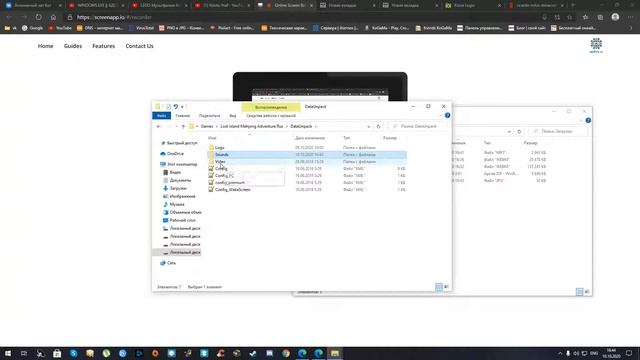Click the Home link on the website
This screenshot has width=640, height=360.
[x=45, y=46]
